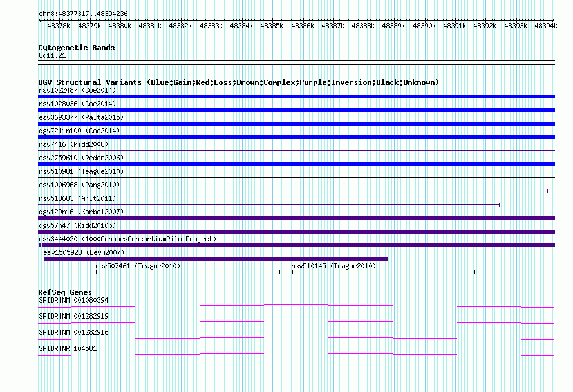Click the 48382k ruler tick label
Viewport: 573px width, 392px height.
[x=180, y=26]
